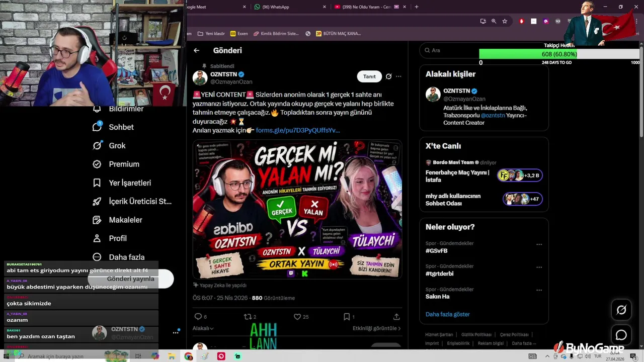Viewport: 644px width, 362px height.
Task: Reply to the post via comment icon
Action: 198,317
